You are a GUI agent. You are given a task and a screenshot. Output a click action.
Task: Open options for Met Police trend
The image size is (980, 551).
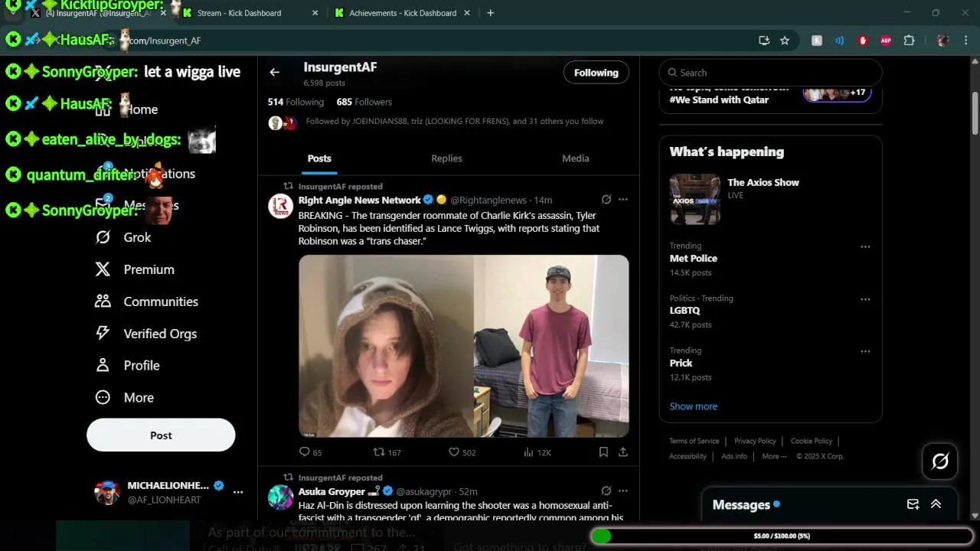[x=865, y=246]
